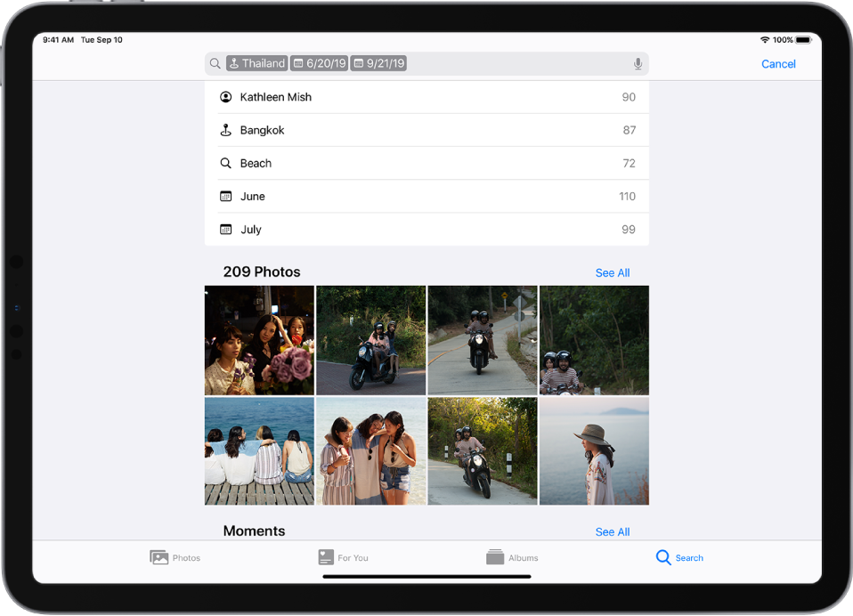The image size is (853, 616).
Task: Select the 6/20/19 date token
Action: click(x=319, y=63)
